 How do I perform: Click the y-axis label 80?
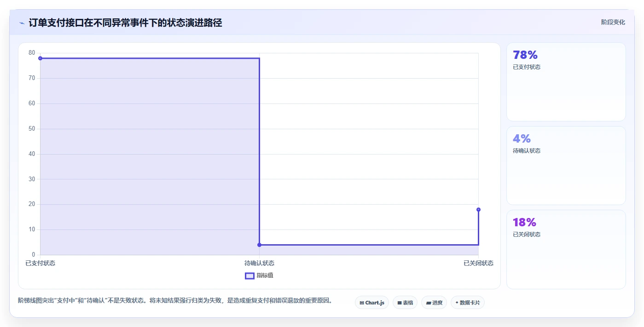tap(32, 53)
